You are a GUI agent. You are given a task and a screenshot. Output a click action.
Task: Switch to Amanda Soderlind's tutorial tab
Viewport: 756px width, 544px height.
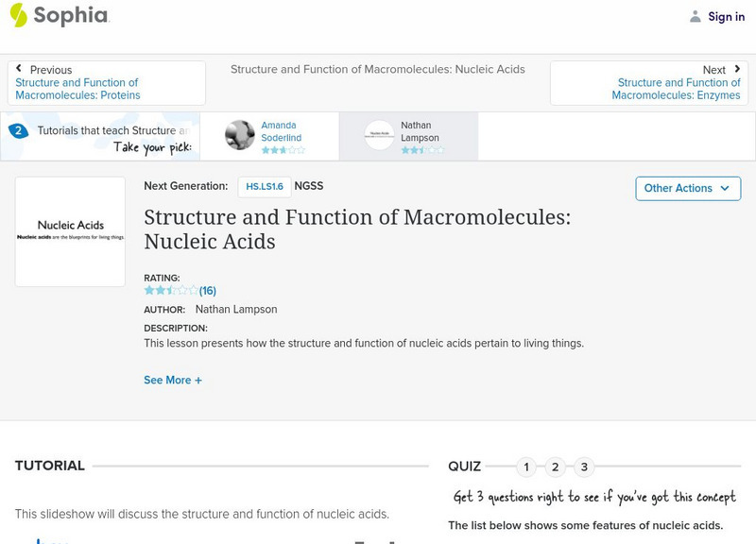282,131
